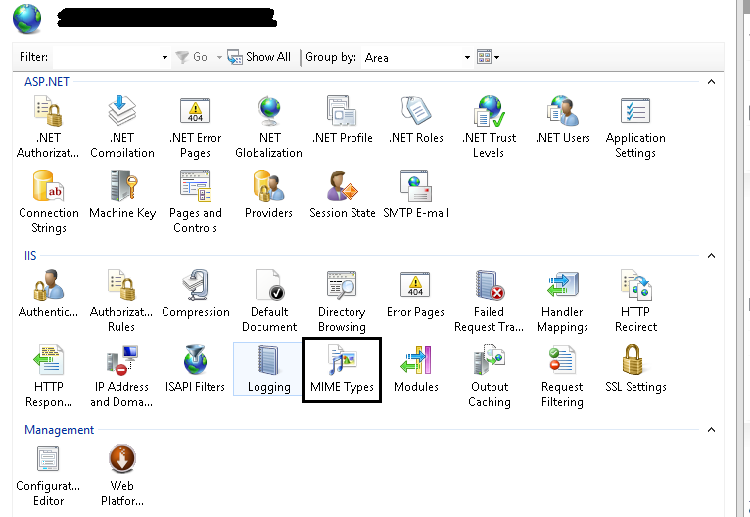Open HTTP Redirect feature
The width and height of the screenshot is (750, 517).
pyautogui.click(x=636, y=301)
